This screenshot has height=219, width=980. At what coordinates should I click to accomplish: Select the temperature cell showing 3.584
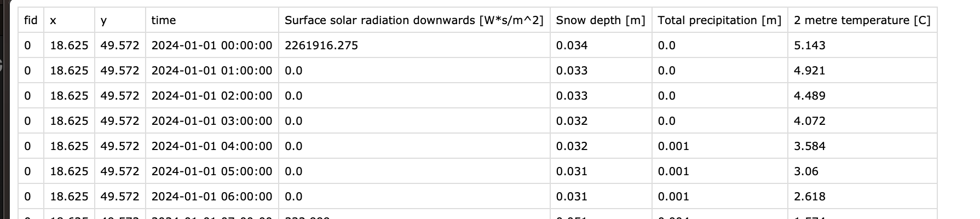pos(809,146)
